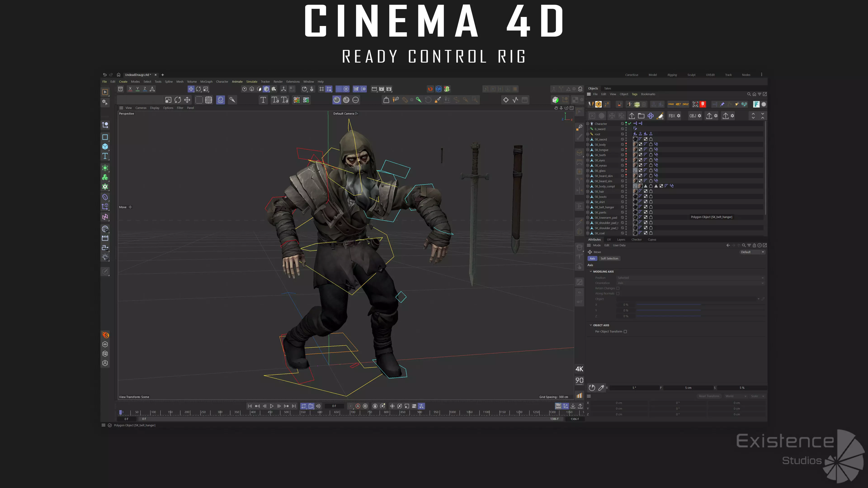Image resolution: width=868 pixels, height=488 pixels.
Task: Check the Per-Object Transform checkbox
Action: pyautogui.click(x=625, y=332)
